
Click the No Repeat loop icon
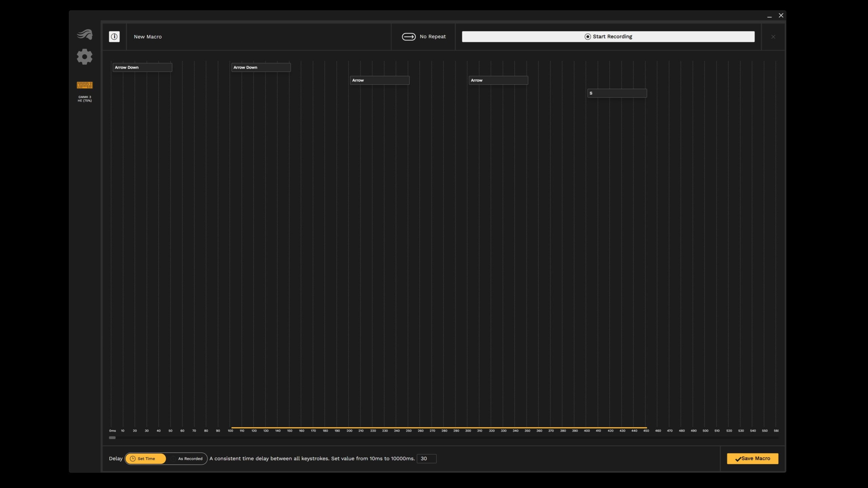(x=408, y=36)
